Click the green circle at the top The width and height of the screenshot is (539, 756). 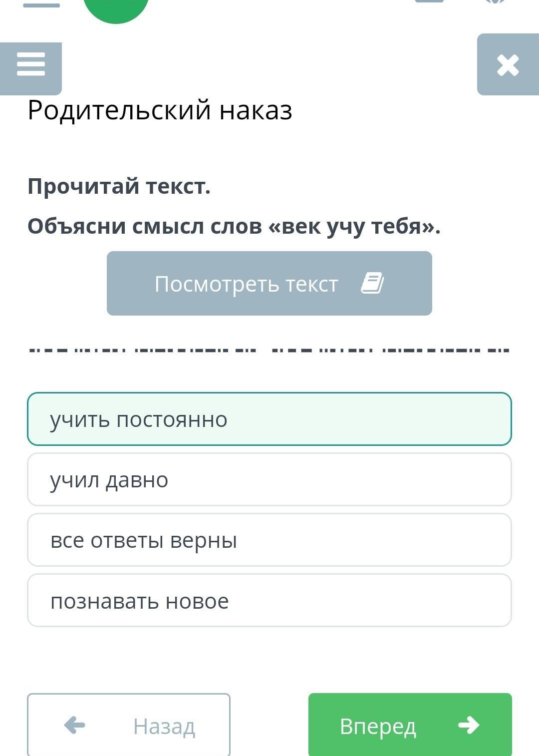pyautogui.click(x=116, y=7)
